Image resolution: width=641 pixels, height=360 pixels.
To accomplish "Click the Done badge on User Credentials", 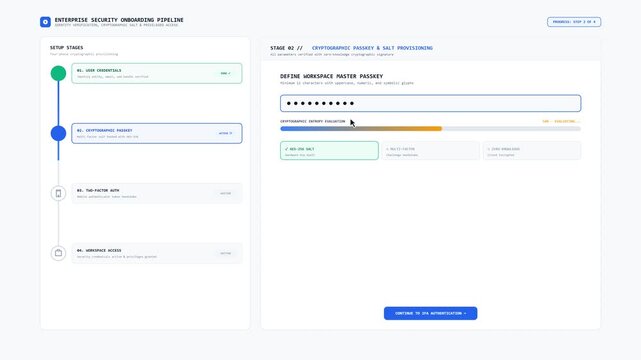I will (226, 73).
